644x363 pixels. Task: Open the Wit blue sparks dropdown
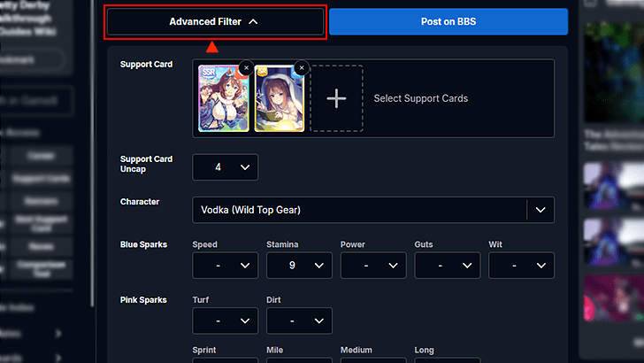pyautogui.click(x=521, y=266)
